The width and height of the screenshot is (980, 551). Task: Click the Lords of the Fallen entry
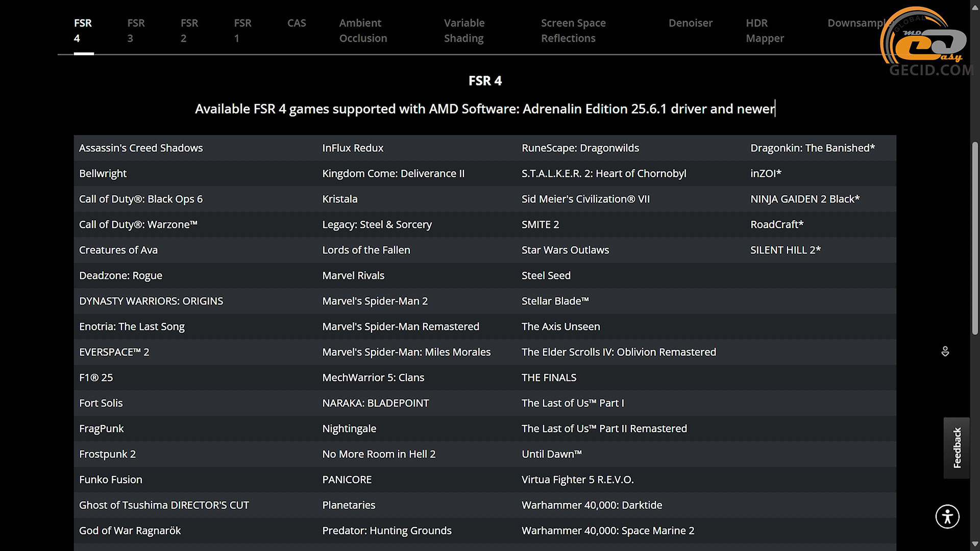click(x=366, y=250)
